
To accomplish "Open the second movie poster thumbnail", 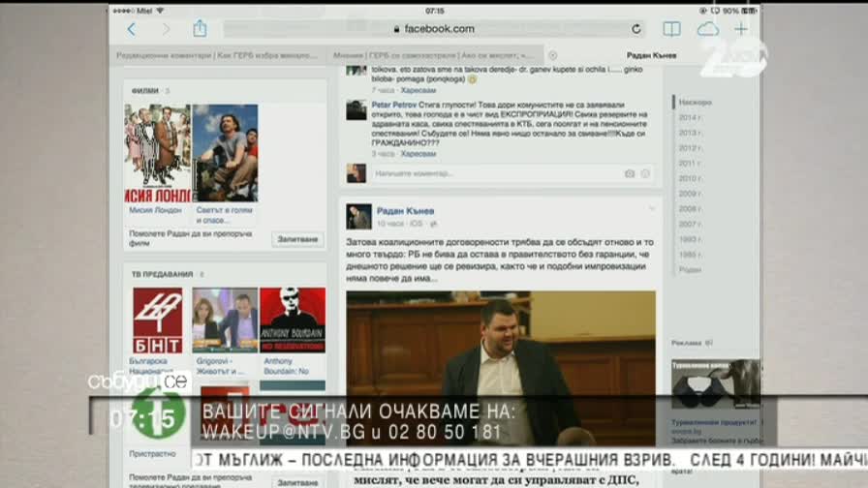I will [x=225, y=153].
